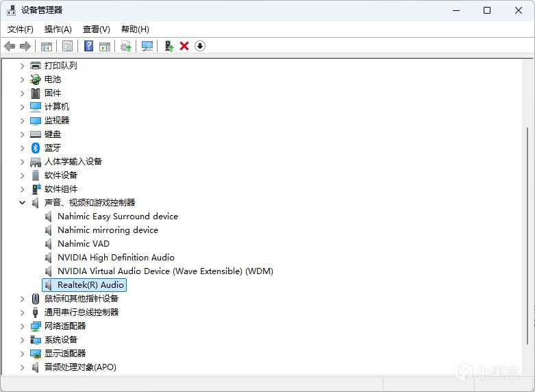Viewport: 535px width, 392px height.
Task: Expand the 音频处理对象(APO) category
Action: click(x=22, y=367)
